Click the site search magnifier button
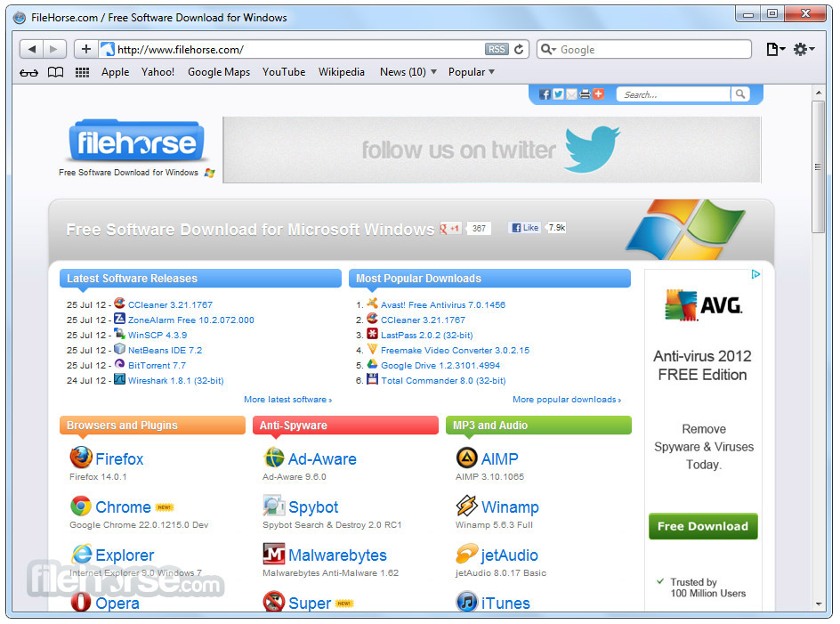The height and width of the screenshot is (624, 840). tap(739, 94)
